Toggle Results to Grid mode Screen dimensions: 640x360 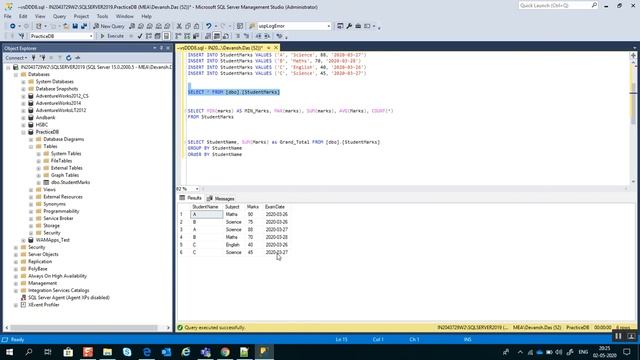pos(217,36)
